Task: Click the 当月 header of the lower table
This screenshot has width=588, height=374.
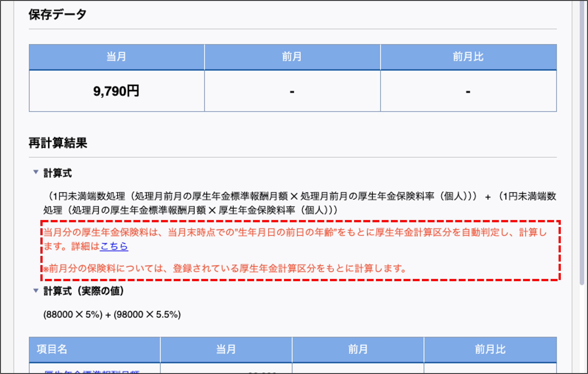Action: coord(226,349)
